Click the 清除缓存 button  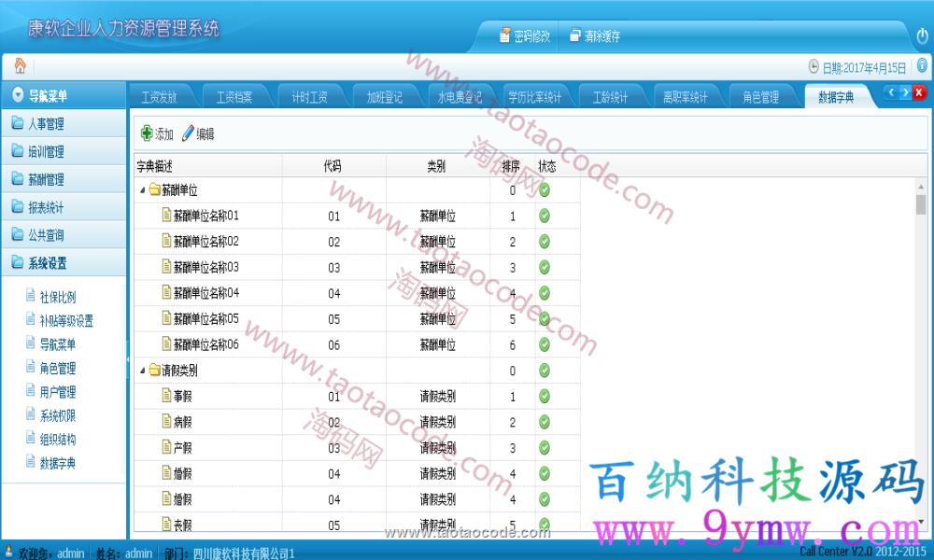click(x=594, y=36)
